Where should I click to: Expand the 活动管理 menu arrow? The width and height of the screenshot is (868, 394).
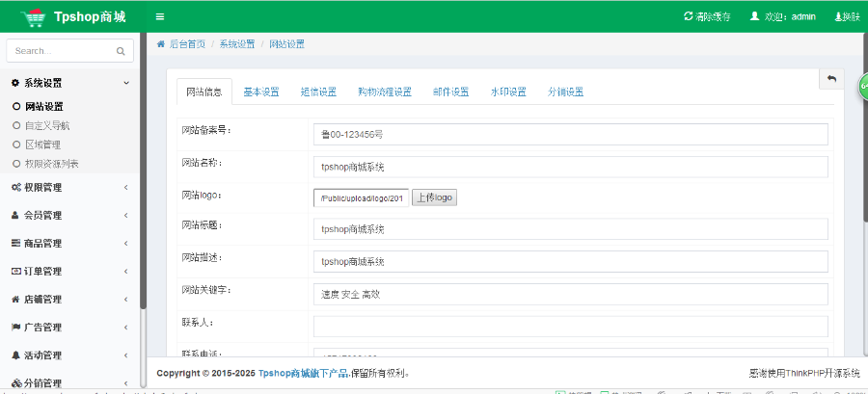click(x=126, y=355)
